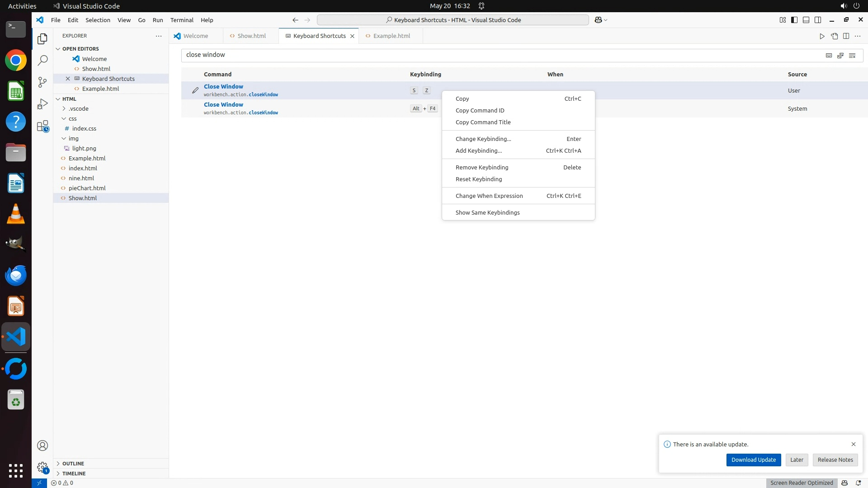Click the Record Keys icon in search box
868x488 pixels.
(x=829, y=55)
